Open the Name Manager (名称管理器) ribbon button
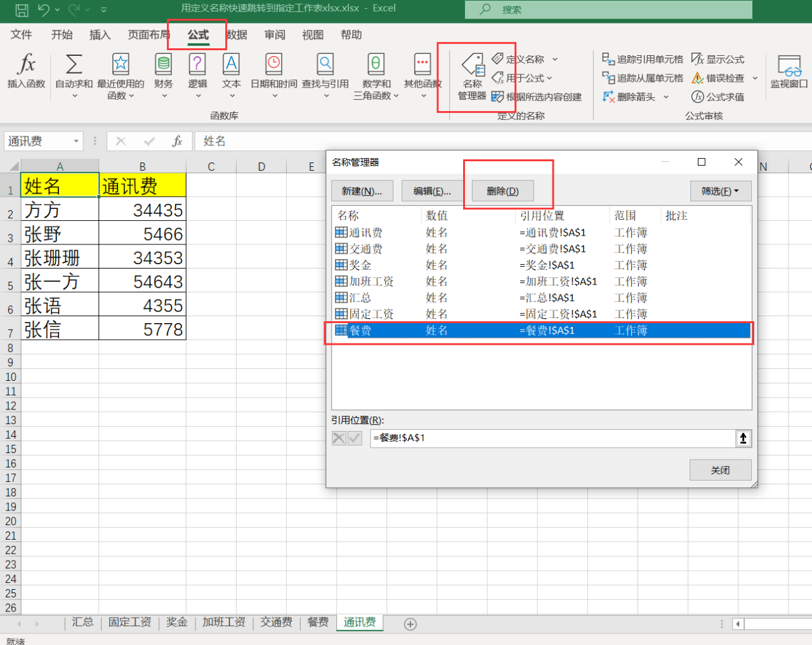This screenshot has width=812, height=645. coord(472,77)
